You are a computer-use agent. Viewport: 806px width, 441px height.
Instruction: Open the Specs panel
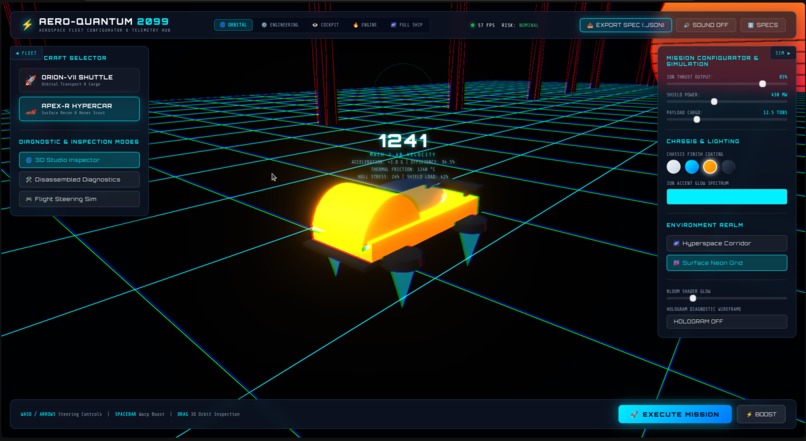pyautogui.click(x=763, y=25)
